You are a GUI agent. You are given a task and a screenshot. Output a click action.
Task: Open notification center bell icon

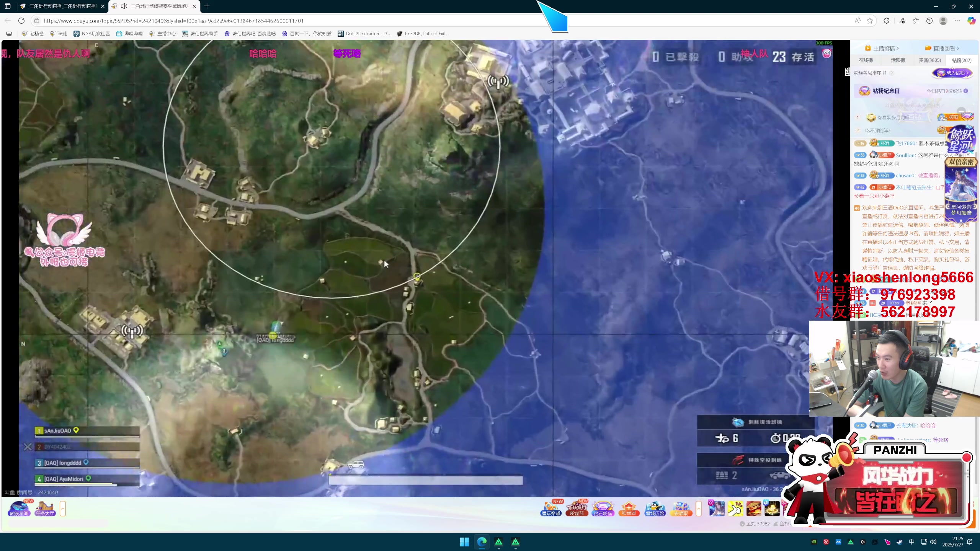pos(970,542)
